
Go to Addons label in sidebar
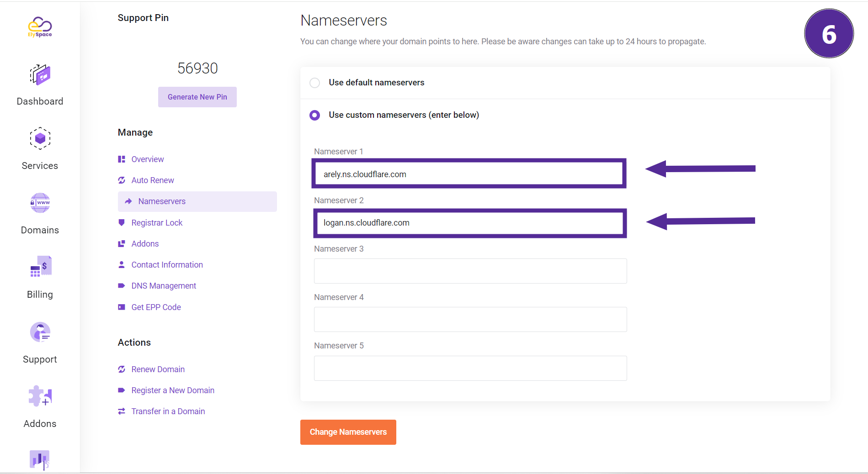click(x=40, y=424)
